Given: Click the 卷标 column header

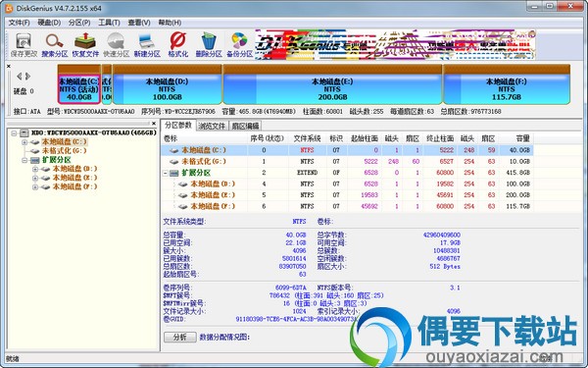Looking at the screenshot, I should click(x=205, y=138).
